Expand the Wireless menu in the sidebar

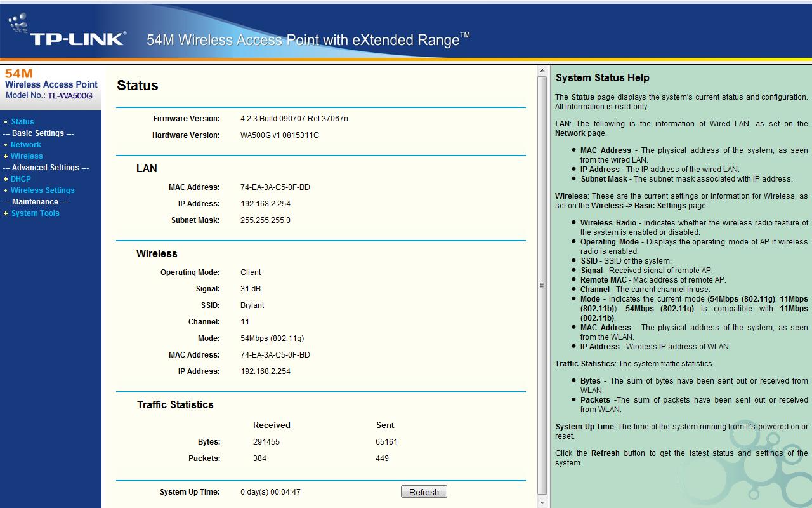(27, 156)
